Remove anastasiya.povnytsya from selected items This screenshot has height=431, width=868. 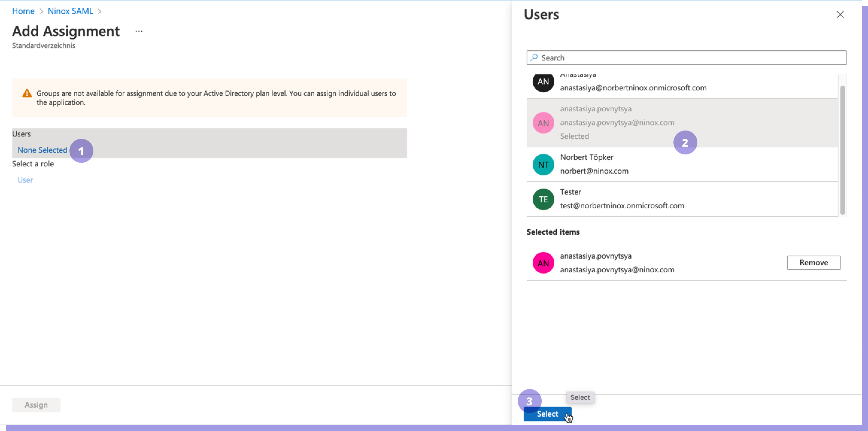point(814,262)
